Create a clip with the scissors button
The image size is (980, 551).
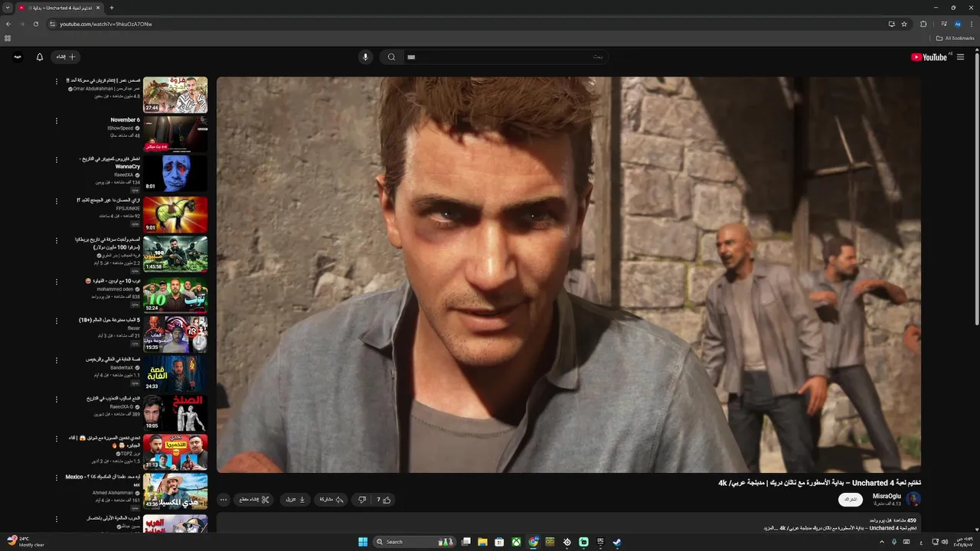coord(254,500)
